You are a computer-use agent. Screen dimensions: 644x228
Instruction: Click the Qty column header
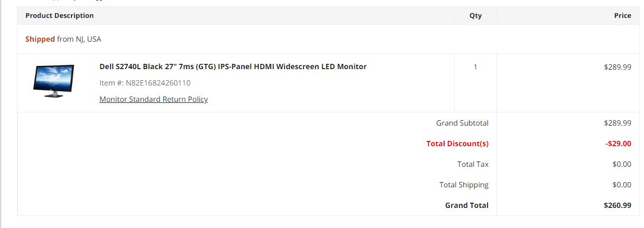click(475, 16)
